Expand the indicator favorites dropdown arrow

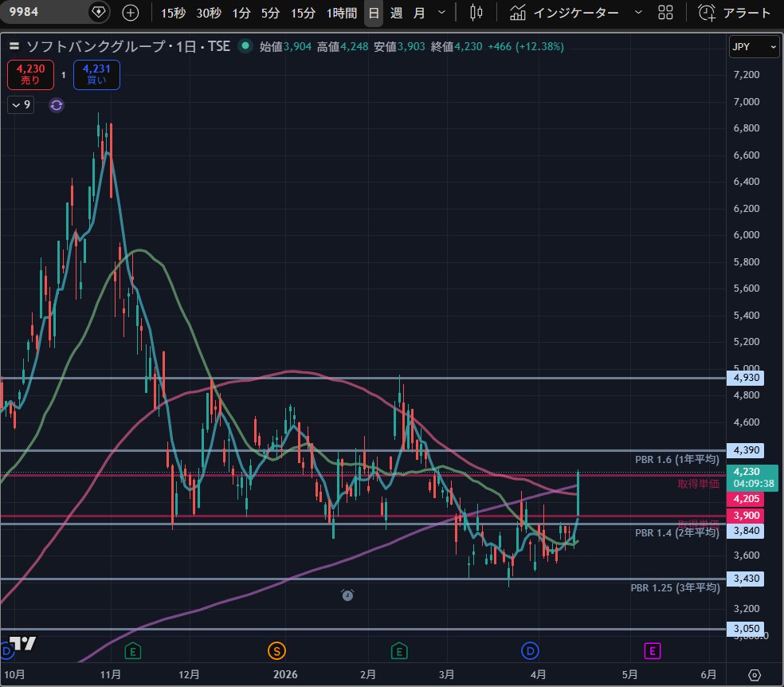coord(638,13)
